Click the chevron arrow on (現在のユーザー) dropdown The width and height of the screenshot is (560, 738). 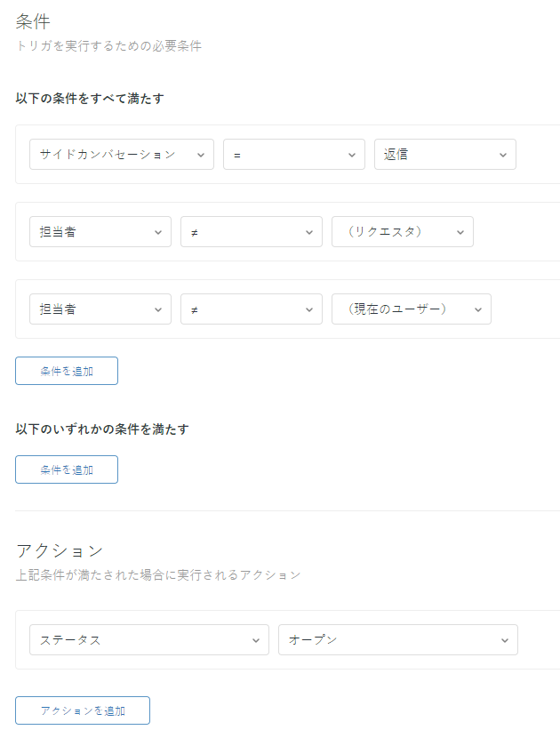pyautogui.click(x=478, y=309)
